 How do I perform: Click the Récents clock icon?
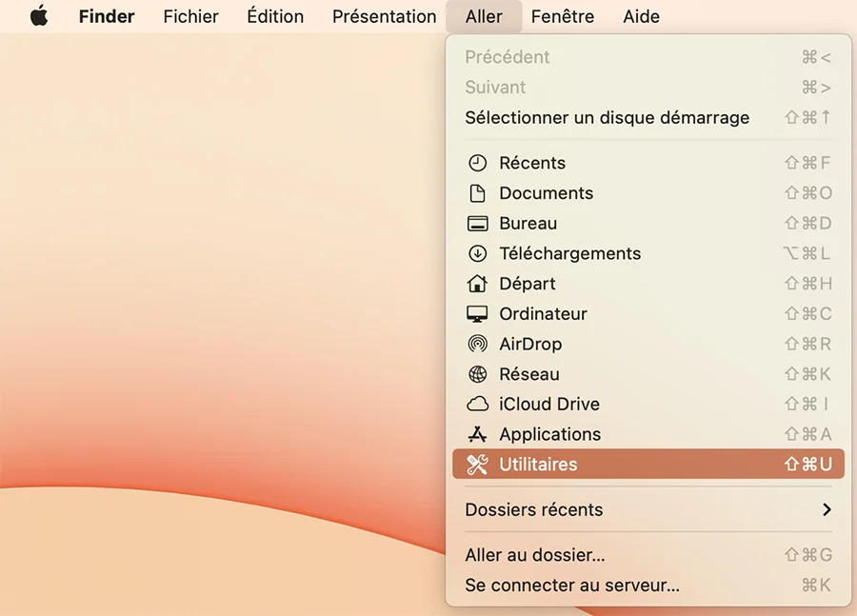[x=478, y=163]
